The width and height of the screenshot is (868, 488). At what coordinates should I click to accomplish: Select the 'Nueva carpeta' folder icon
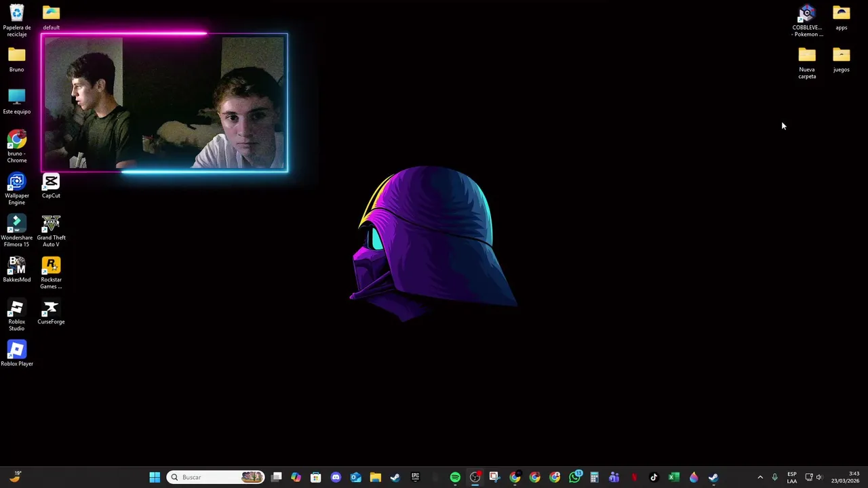[807, 63]
